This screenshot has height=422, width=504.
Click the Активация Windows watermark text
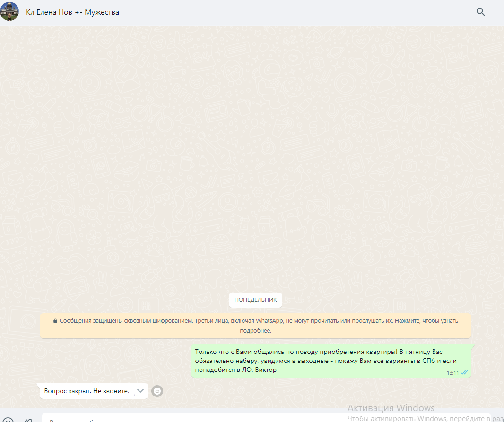pos(391,408)
